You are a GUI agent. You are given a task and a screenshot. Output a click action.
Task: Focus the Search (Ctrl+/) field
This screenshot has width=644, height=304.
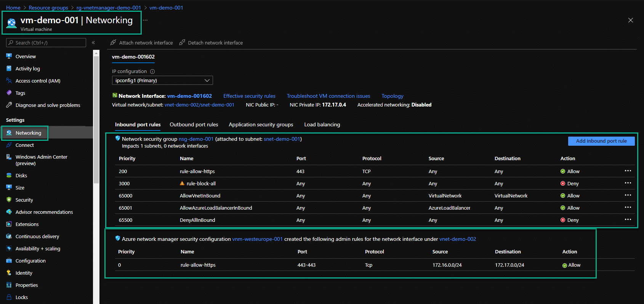46,43
